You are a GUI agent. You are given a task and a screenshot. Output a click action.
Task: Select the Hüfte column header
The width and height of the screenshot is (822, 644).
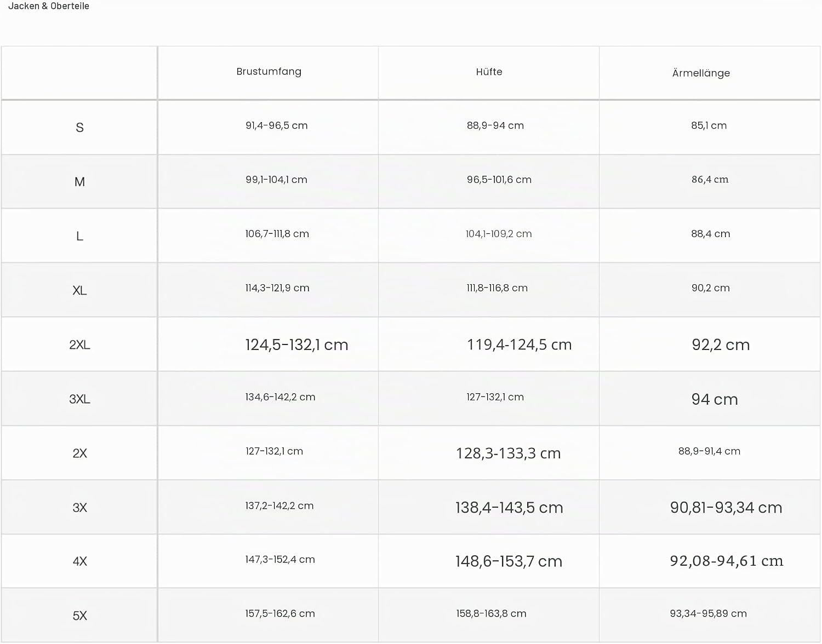click(x=489, y=72)
